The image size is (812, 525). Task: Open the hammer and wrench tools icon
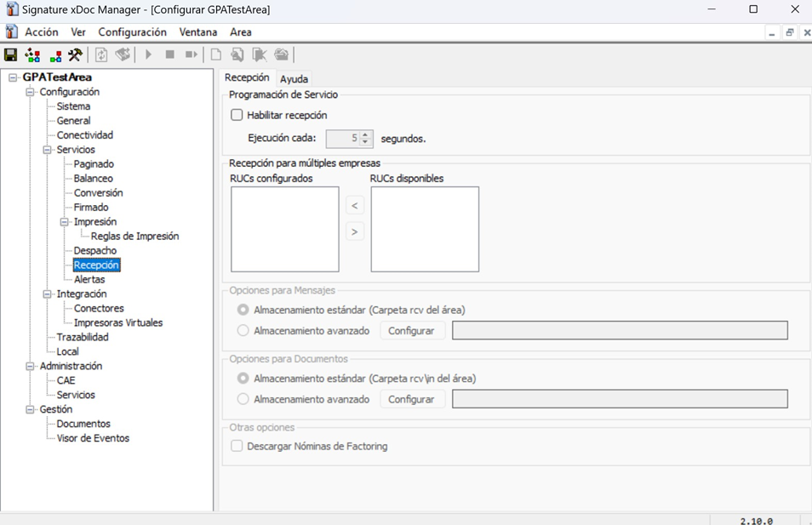click(x=75, y=54)
